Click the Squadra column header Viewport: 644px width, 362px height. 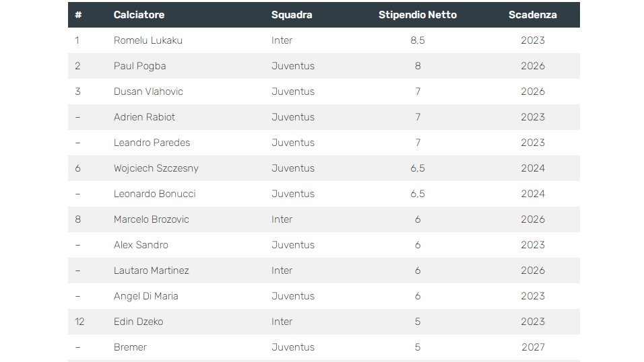292,15
